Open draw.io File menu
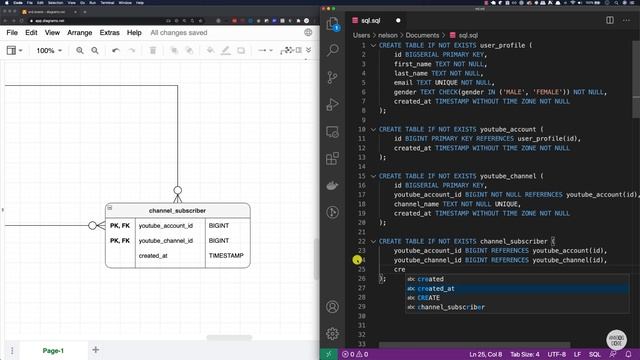This screenshot has width=640, height=360. click(12, 33)
